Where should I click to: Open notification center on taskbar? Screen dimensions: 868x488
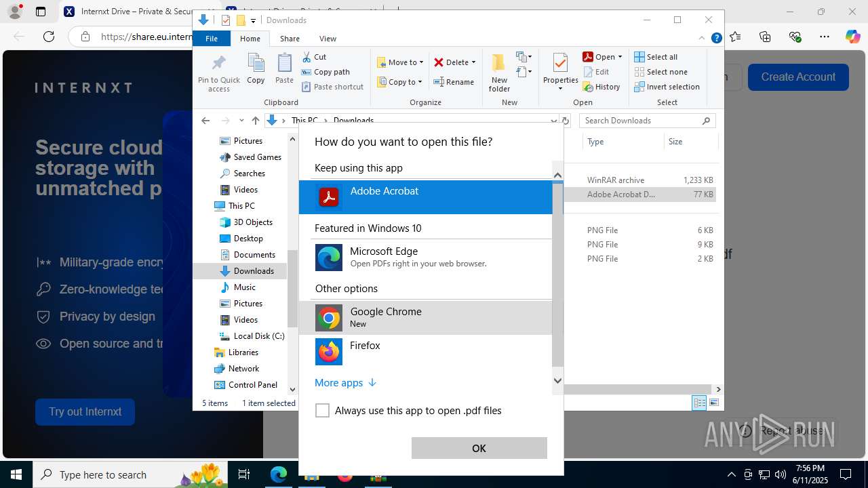coord(846,474)
